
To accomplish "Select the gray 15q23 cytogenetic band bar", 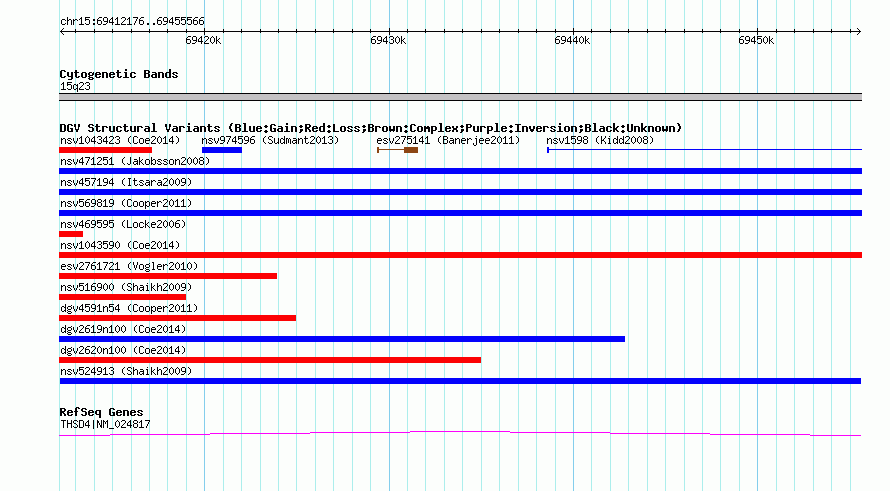I will pyautogui.click(x=460, y=97).
